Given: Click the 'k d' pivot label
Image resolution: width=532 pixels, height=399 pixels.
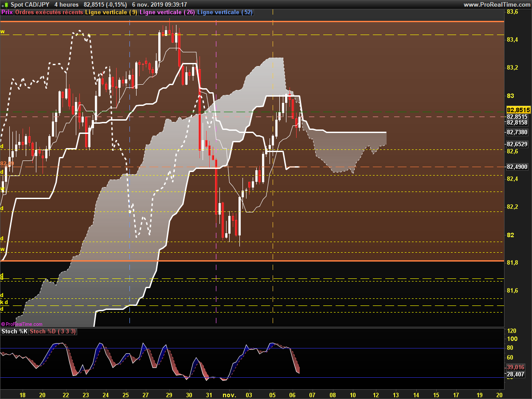Looking at the screenshot, I should pos(4,302).
